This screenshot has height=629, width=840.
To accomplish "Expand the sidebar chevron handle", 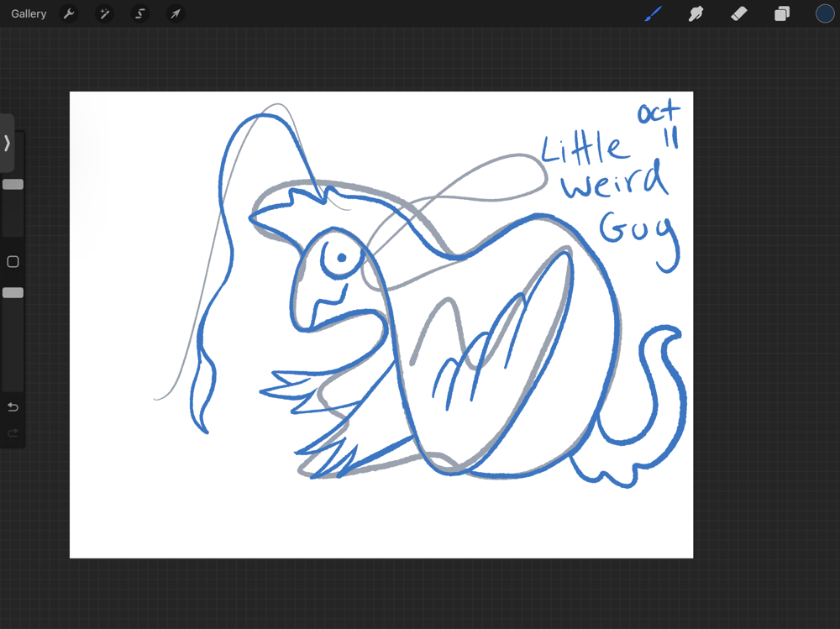I will click(x=7, y=143).
